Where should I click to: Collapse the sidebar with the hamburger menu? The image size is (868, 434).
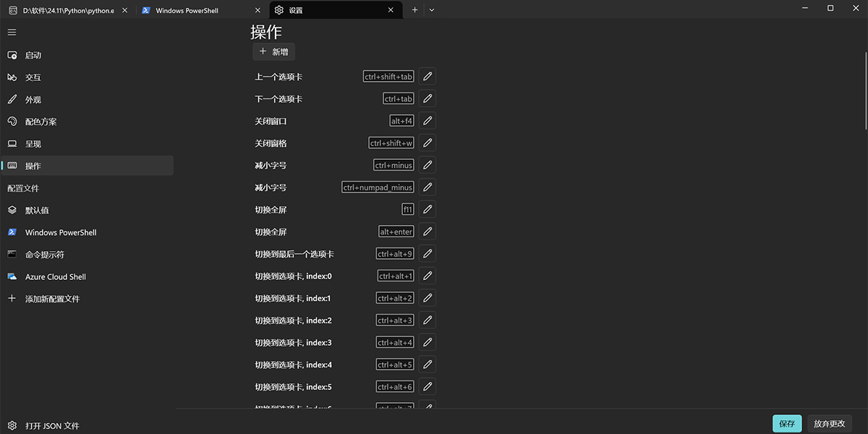(x=12, y=32)
